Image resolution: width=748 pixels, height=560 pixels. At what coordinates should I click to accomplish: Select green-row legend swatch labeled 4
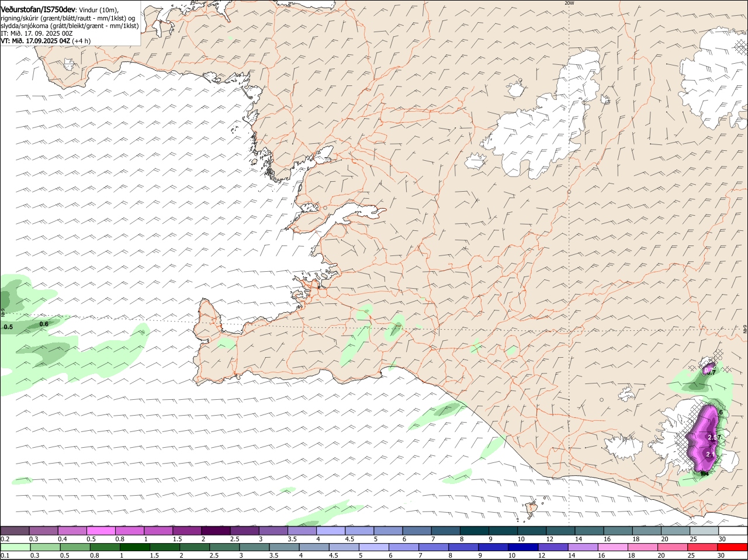pos(314,547)
